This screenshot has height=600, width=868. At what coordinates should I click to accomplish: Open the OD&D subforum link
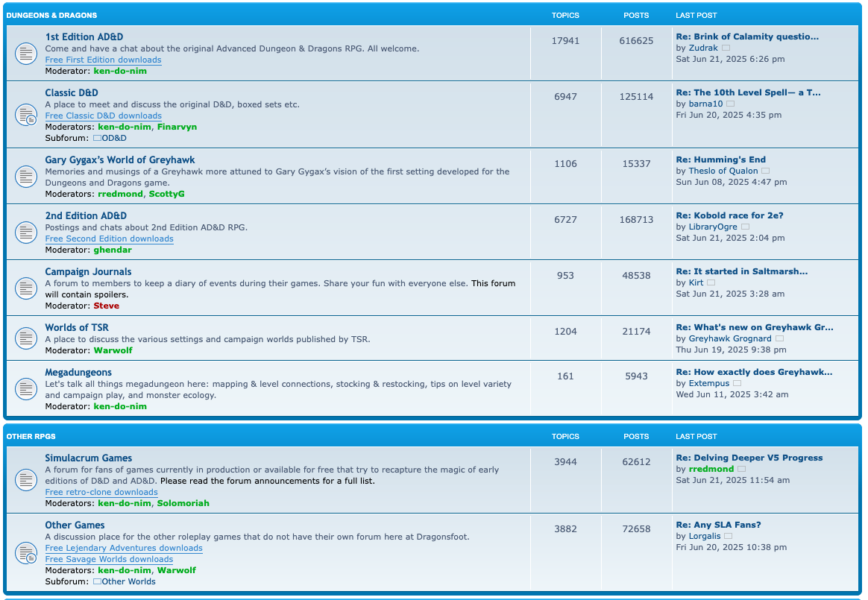tap(114, 139)
